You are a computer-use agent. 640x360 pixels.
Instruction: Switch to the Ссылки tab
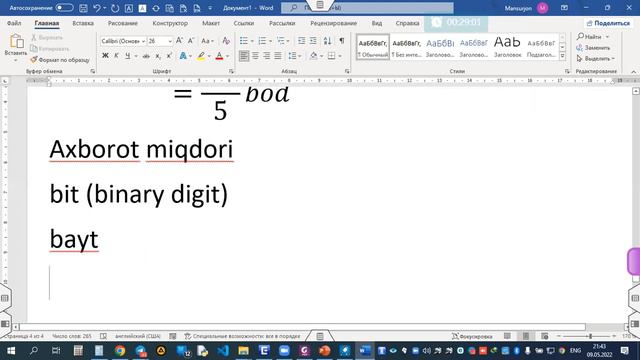tap(244, 23)
